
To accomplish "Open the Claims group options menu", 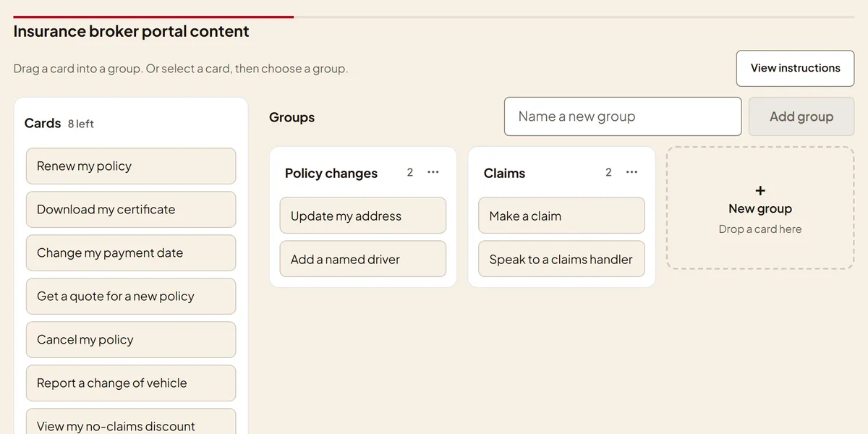I will (631, 172).
